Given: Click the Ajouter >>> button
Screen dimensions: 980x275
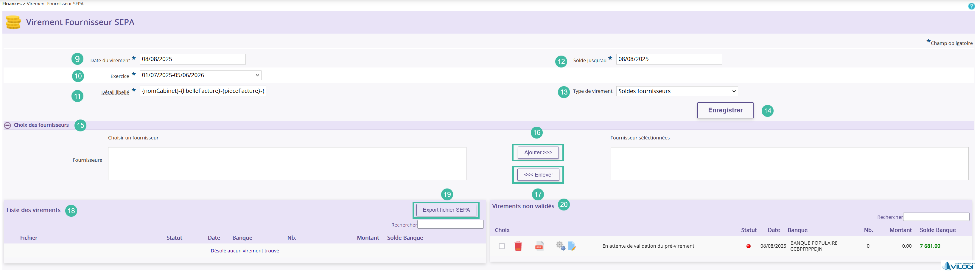Looking at the screenshot, I should [538, 152].
